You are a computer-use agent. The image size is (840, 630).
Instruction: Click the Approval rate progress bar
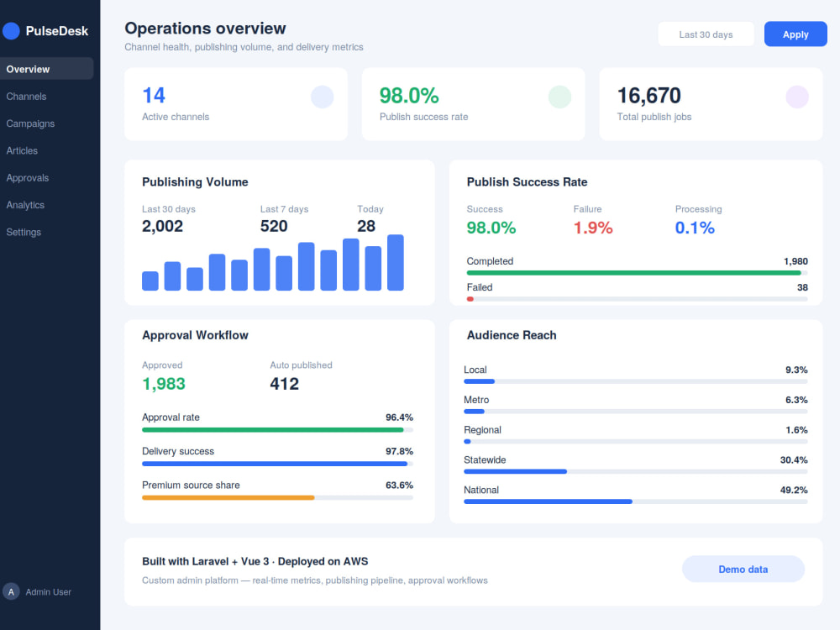[277, 429]
